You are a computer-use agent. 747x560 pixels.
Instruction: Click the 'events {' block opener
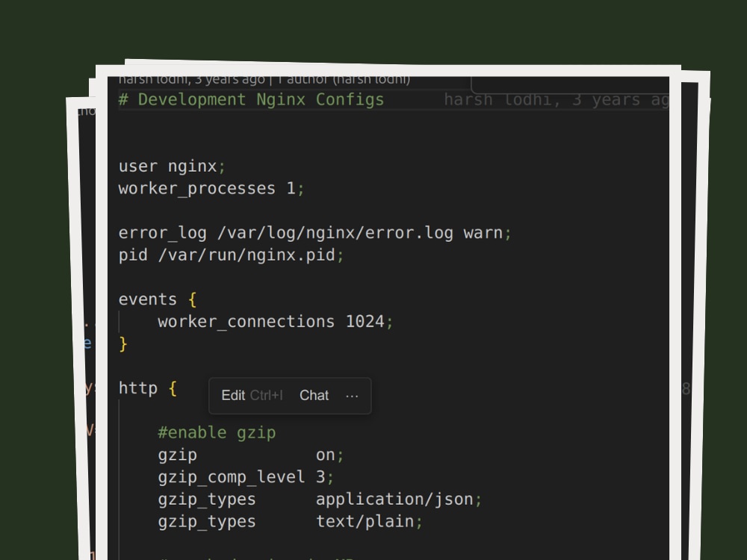(x=157, y=299)
